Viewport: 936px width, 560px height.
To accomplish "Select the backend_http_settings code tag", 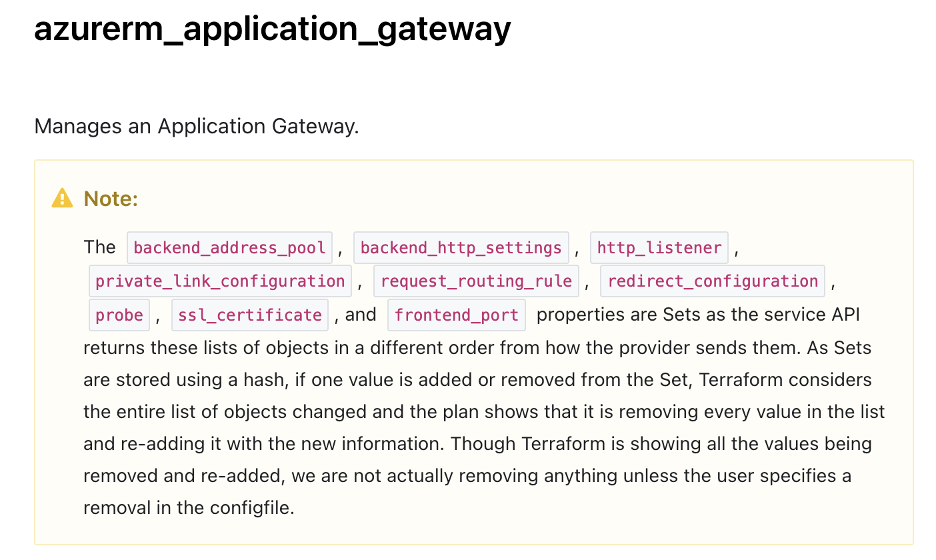I will (461, 248).
